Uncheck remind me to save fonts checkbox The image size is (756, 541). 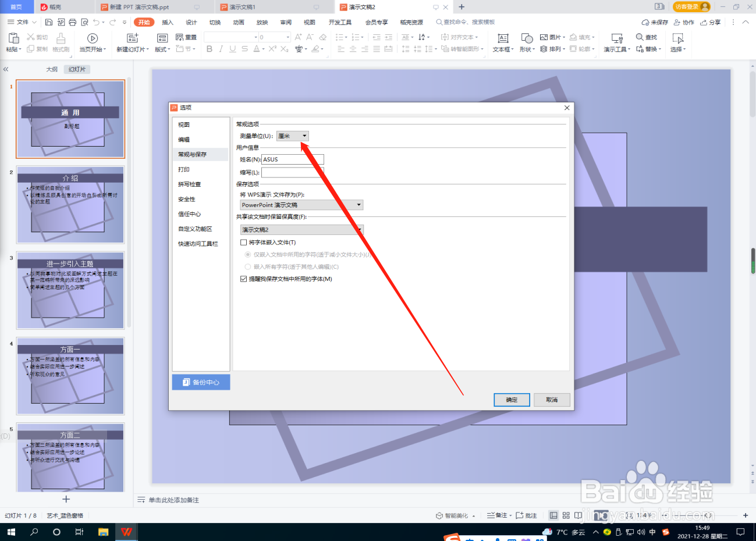pyautogui.click(x=244, y=279)
